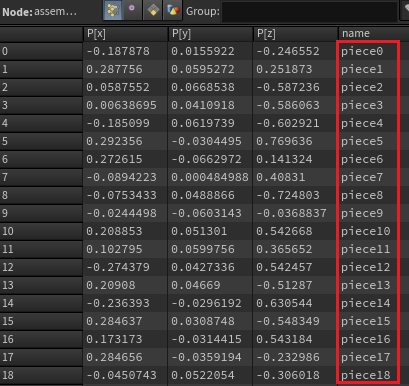Click the name cell 'piece11'

(x=366, y=249)
